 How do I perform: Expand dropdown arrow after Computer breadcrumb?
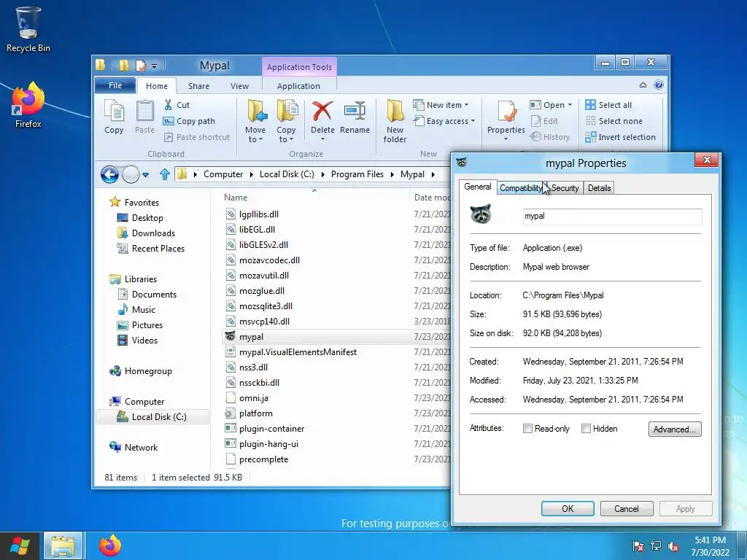(252, 175)
